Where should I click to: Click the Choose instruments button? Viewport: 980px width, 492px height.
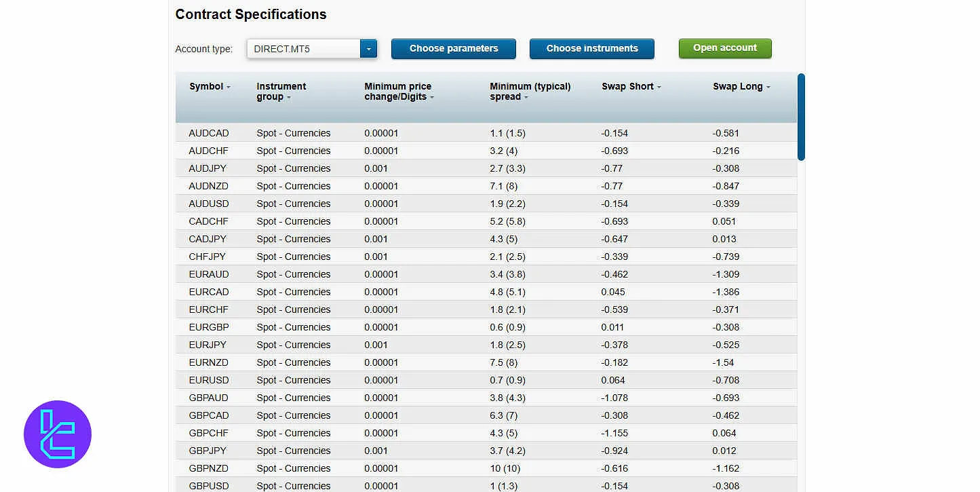click(x=591, y=48)
